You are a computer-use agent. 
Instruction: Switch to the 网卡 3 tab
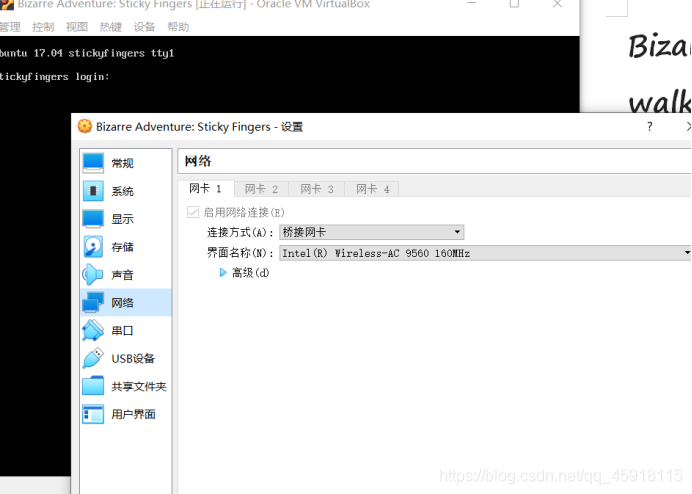coord(317,189)
